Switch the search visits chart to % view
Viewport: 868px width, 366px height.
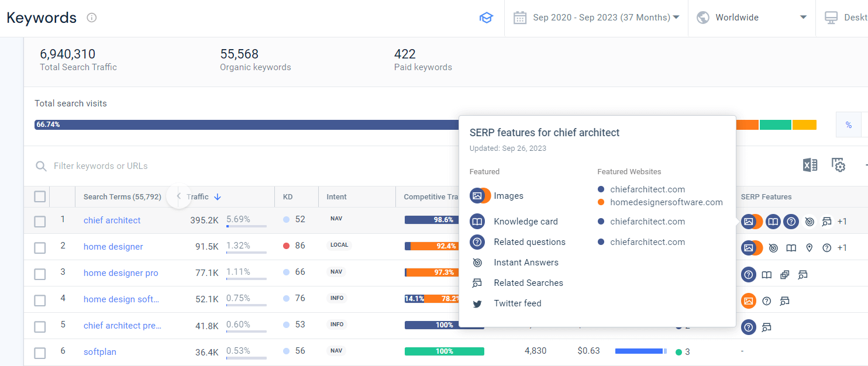848,125
